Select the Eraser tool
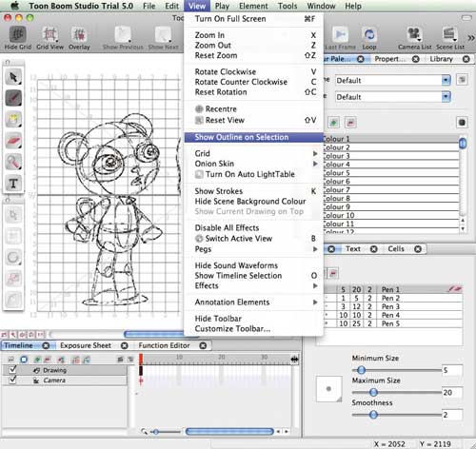476x449 pixels. 13,141
